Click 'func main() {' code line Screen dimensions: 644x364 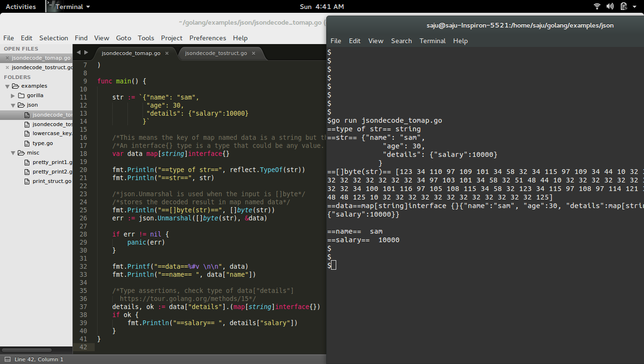(x=122, y=81)
